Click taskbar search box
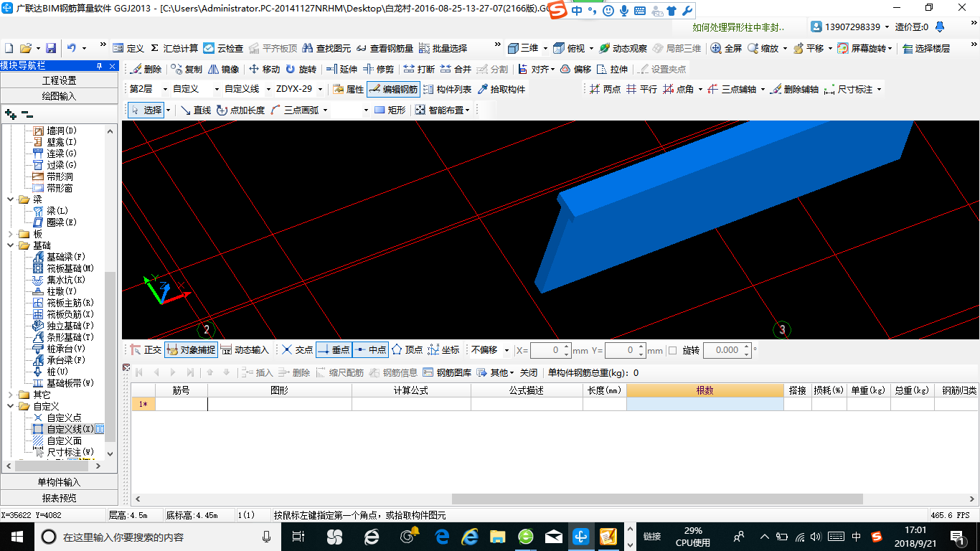Image resolution: width=980 pixels, height=551 pixels. (x=157, y=537)
